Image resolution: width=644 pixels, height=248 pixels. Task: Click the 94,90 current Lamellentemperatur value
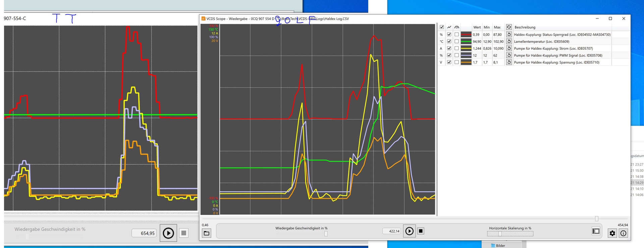(x=477, y=42)
